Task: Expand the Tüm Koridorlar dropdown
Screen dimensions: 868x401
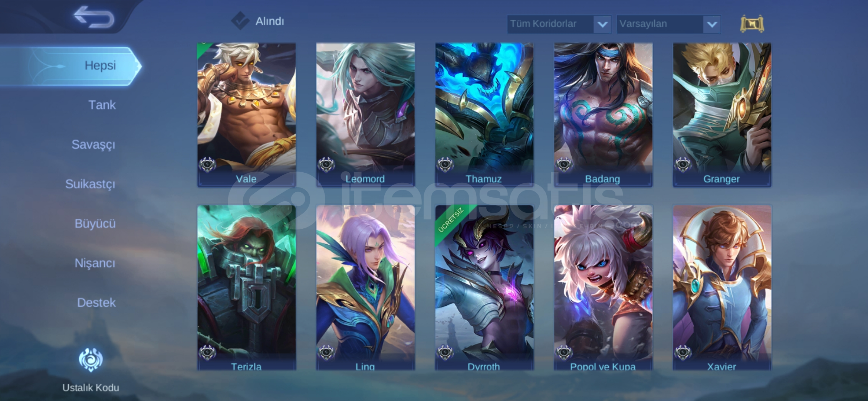Action: 559,24
